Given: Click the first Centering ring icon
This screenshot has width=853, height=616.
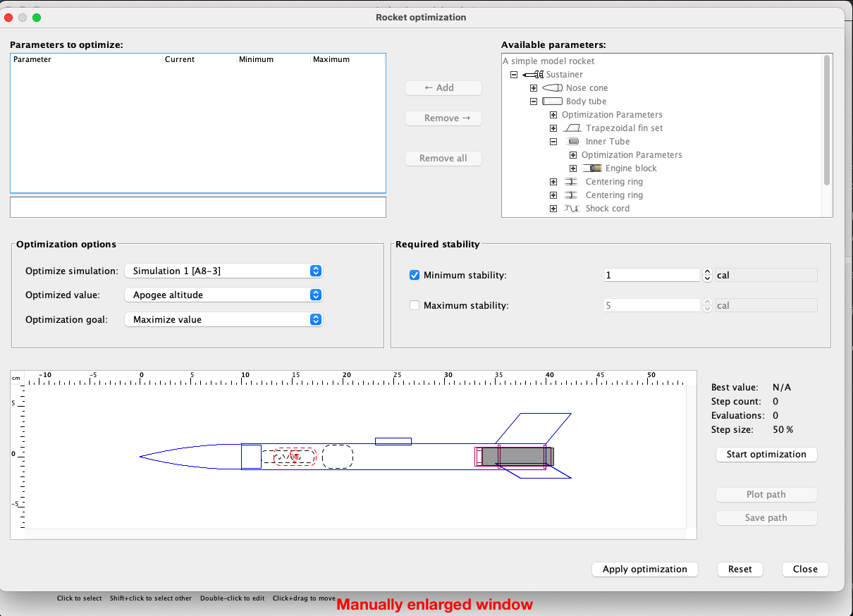Looking at the screenshot, I should click(x=571, y=181).
